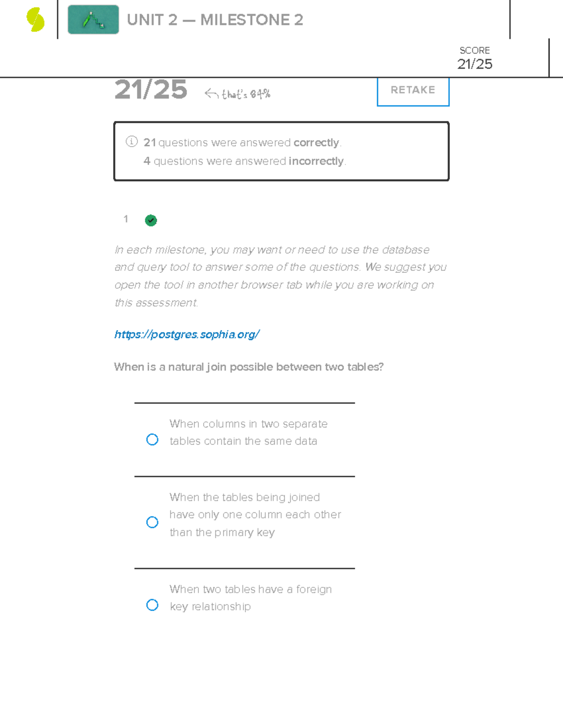Viewport: 563px width, 728px height.
Task: Click the chart glyph inside the milestone badge
Action: [92, 21]
